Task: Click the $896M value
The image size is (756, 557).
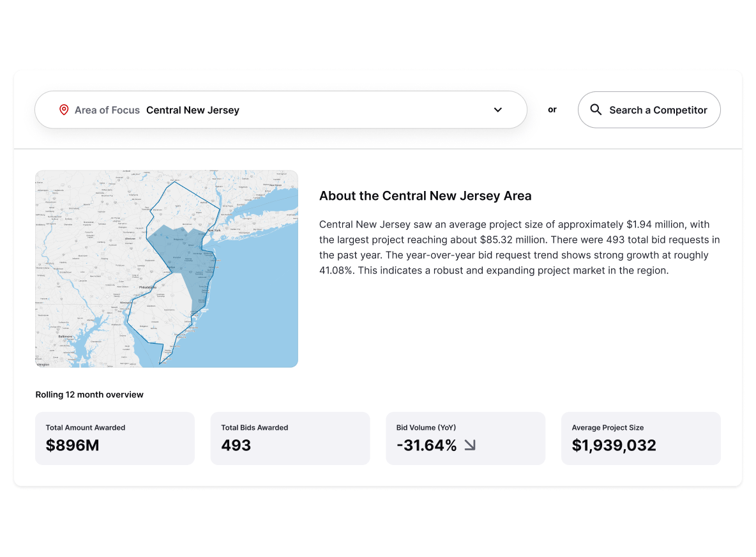Action: click(x=72, y=445)
